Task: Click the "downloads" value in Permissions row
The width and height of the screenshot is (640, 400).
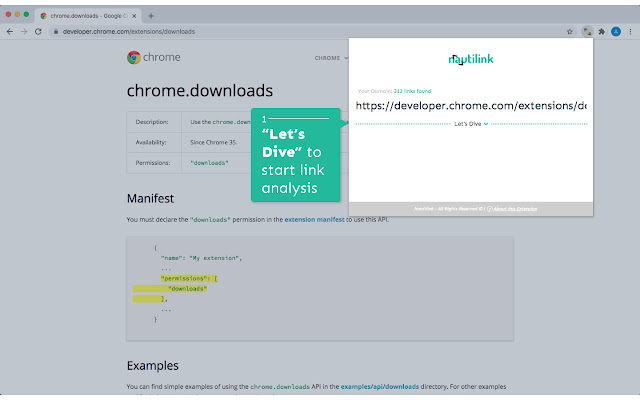Action: click(x=209, y=162)
